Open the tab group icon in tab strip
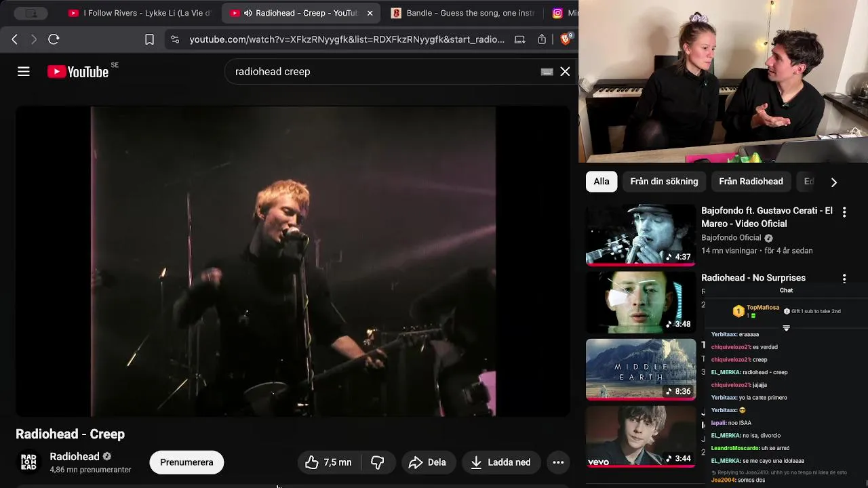The width and height of the screenshot is (868, 488). [31, 13]
